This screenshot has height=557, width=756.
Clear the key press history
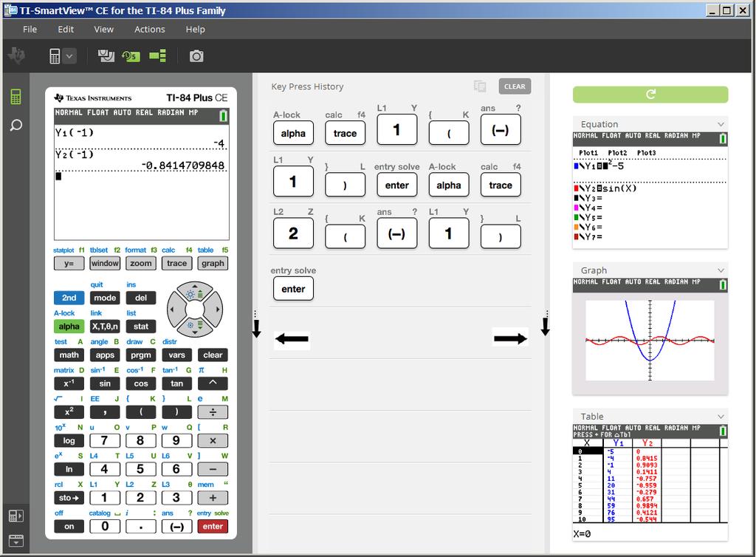(515, 86)
